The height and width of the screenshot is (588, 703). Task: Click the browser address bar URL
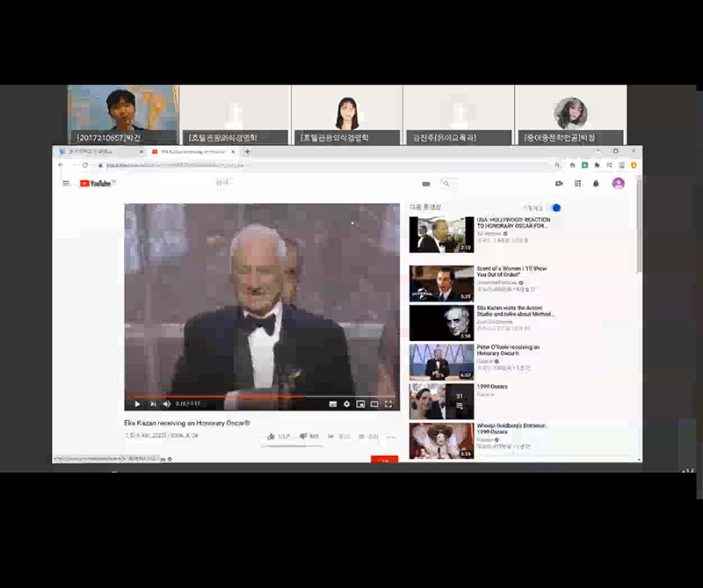pyautogui.click(x=175, y=165)
